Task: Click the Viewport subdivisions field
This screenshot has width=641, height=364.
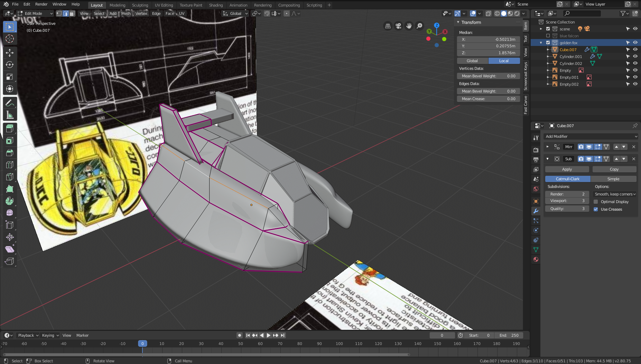Action: coord(567,201)
